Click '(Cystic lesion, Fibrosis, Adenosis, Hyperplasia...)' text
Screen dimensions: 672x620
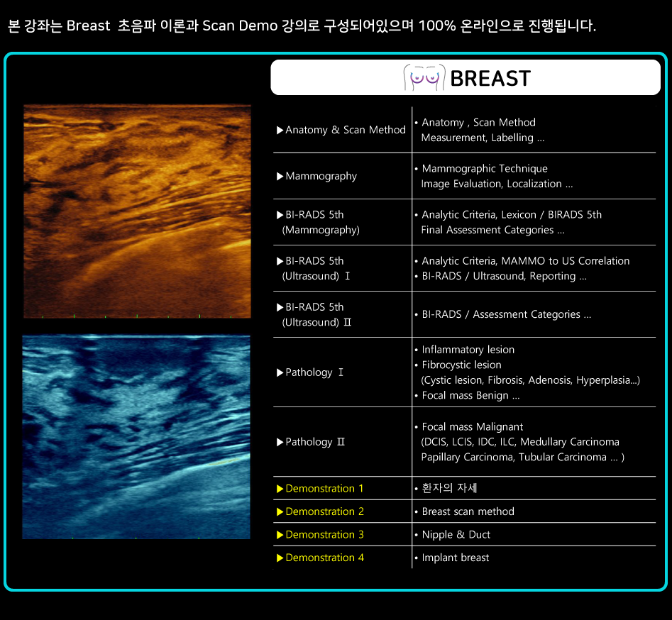click(x=531, y=380)
